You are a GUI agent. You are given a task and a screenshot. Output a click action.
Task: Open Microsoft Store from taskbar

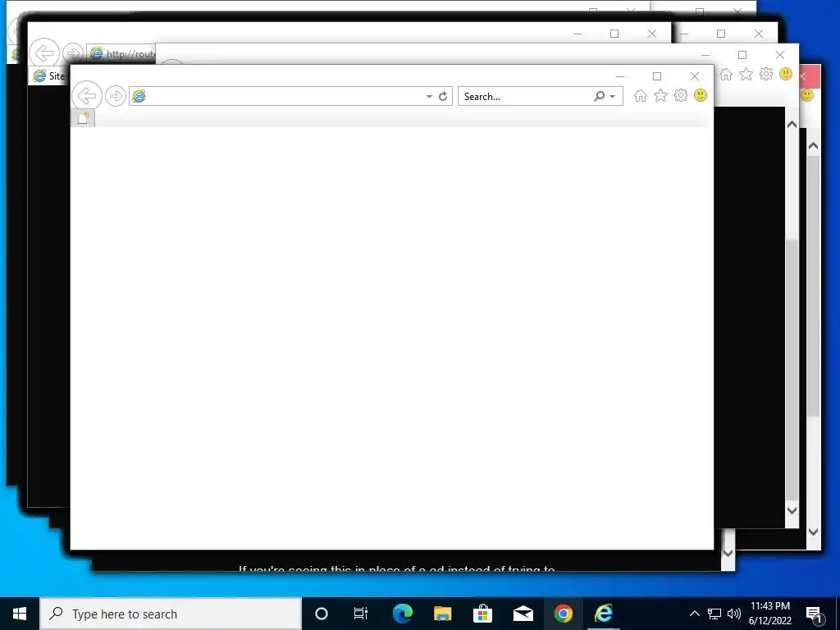(482, 614)
